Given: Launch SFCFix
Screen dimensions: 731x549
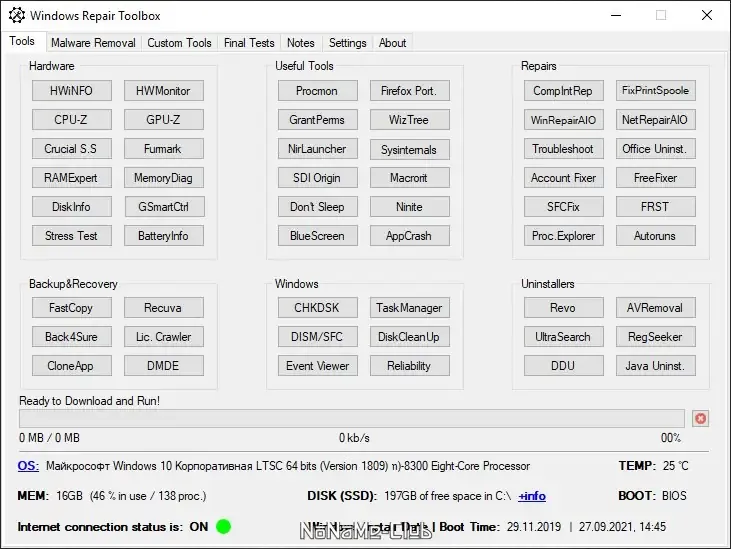Looking at the screenshot, I should pos(564,206).
